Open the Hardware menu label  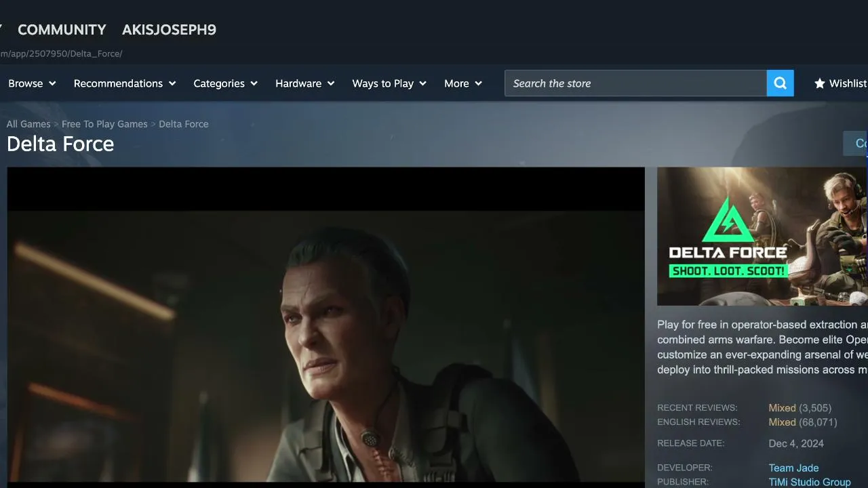pyautogui.click(x=298, y=83)
